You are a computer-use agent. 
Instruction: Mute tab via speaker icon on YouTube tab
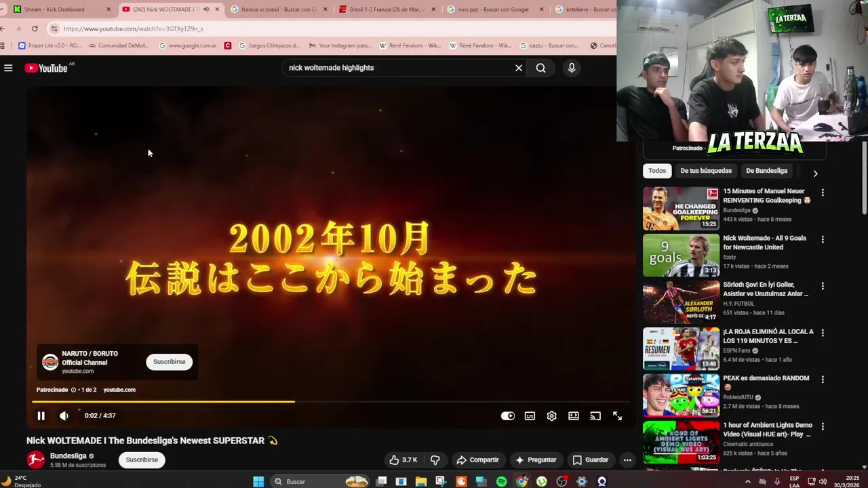tap(206, 9)
